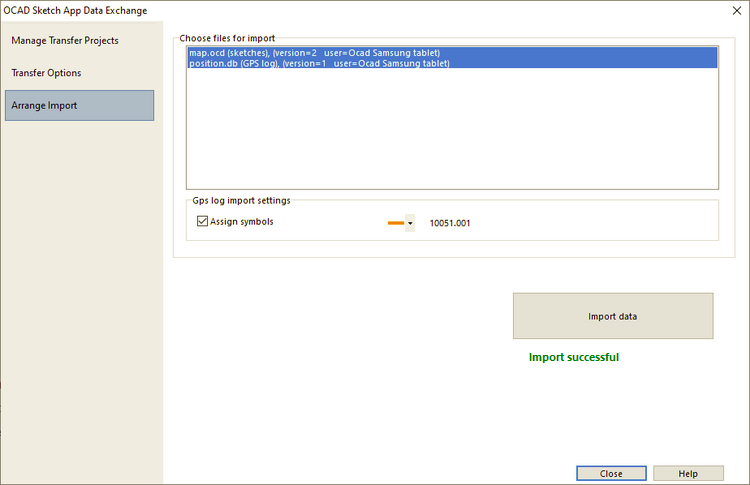The height and width of the screenshot is (485, 750).
Task: Open the Help button
Action: click(x=688, y=474)
